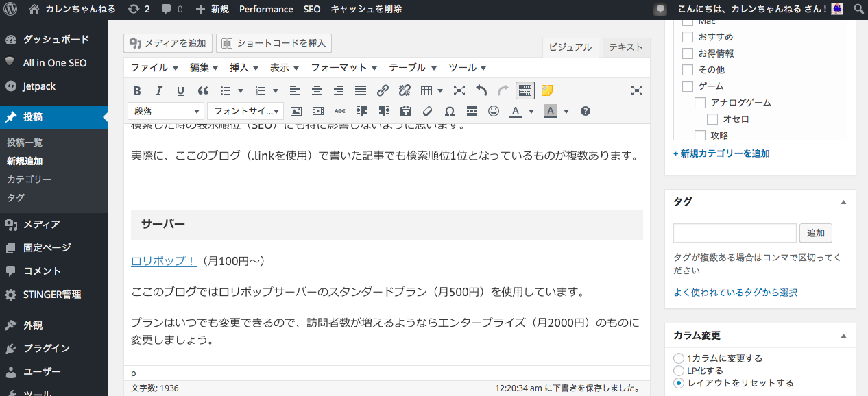Switch to the テキスト editor tab
This screenshot has height=396, width=868.
625,47
